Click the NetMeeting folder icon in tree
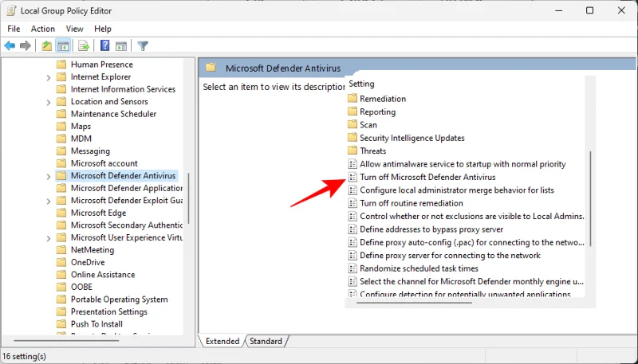This screenshot has width=638, height=364. 61,250
